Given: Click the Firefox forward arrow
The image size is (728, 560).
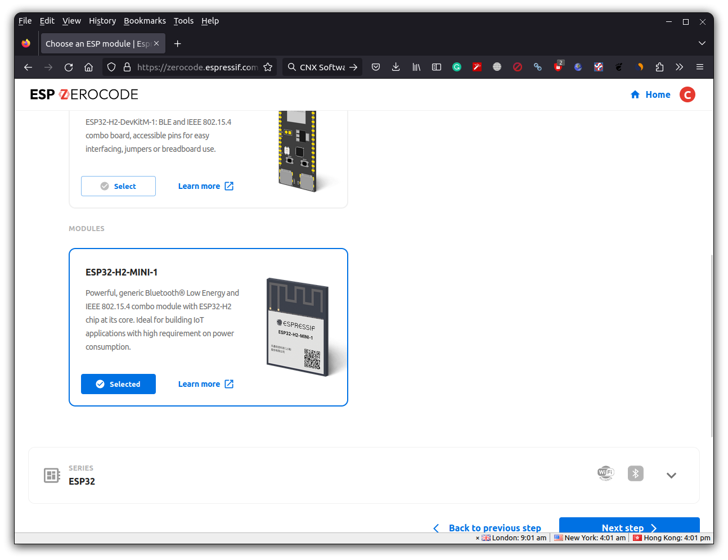Looking at the screenshot, I should (48, 67).
